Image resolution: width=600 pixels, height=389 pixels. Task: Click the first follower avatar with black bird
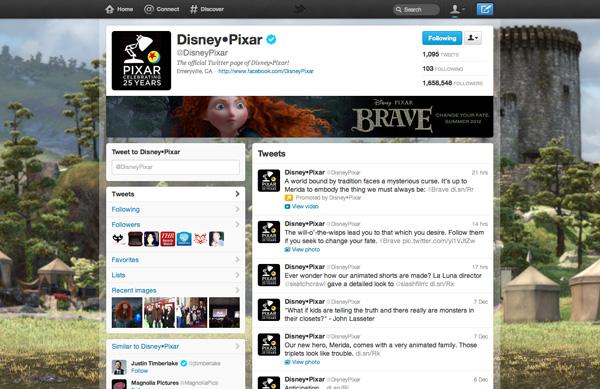pyautogui.click(x=119, y=239)
